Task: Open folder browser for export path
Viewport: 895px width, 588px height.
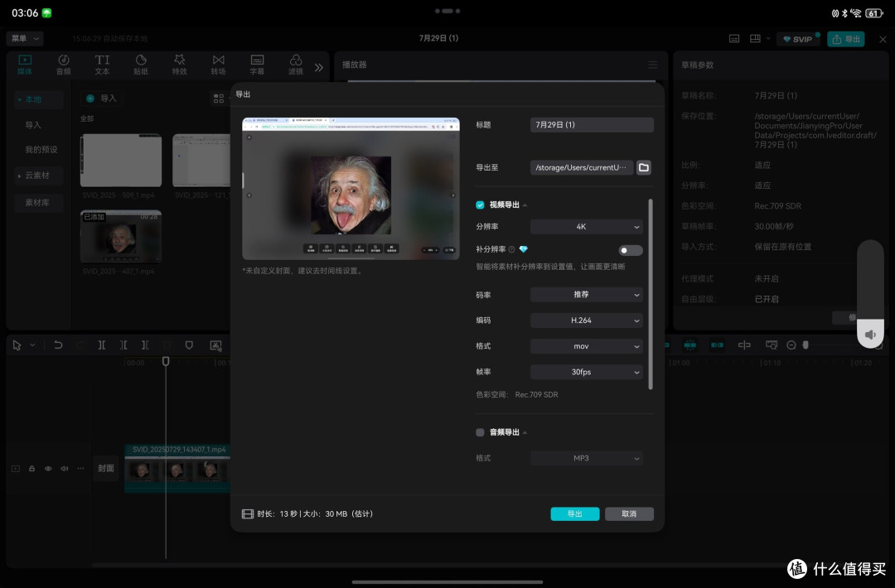Action: [x=644, y=167]
